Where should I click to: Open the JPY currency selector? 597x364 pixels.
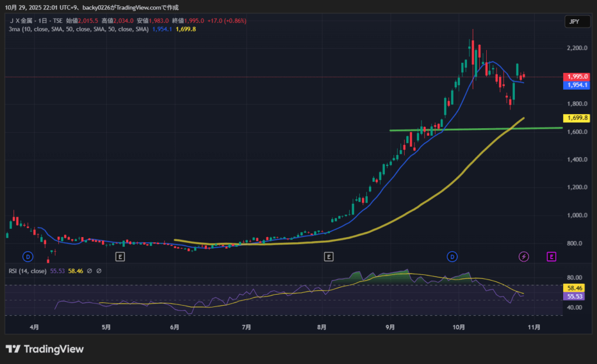573,22
